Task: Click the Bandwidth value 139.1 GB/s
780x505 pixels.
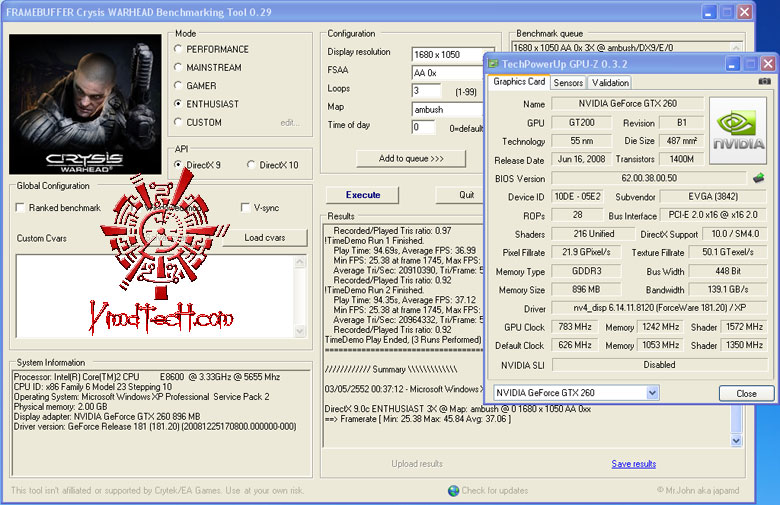Action: coord(728,289)
